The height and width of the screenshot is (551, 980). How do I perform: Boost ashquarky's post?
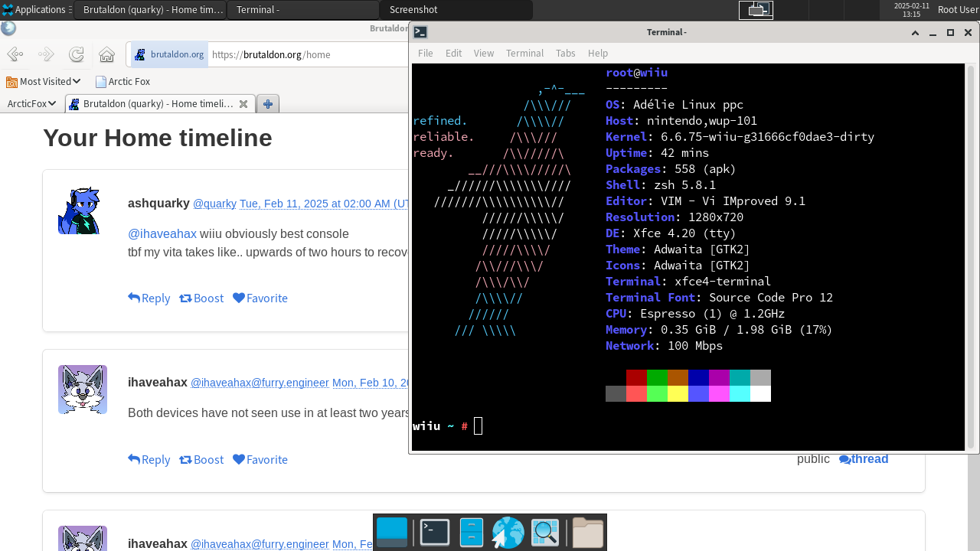(x=201, y=298)
